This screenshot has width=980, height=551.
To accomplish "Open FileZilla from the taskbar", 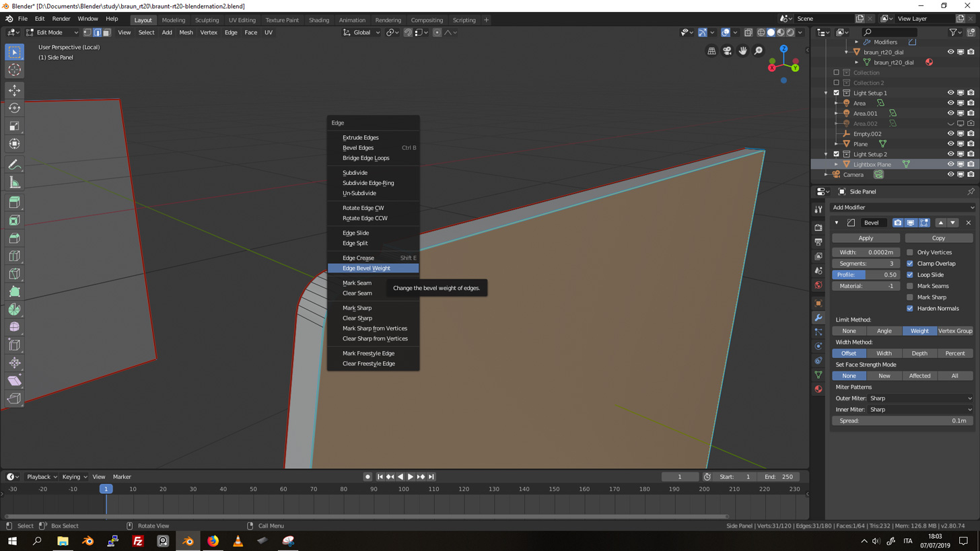I will [138, 541].
